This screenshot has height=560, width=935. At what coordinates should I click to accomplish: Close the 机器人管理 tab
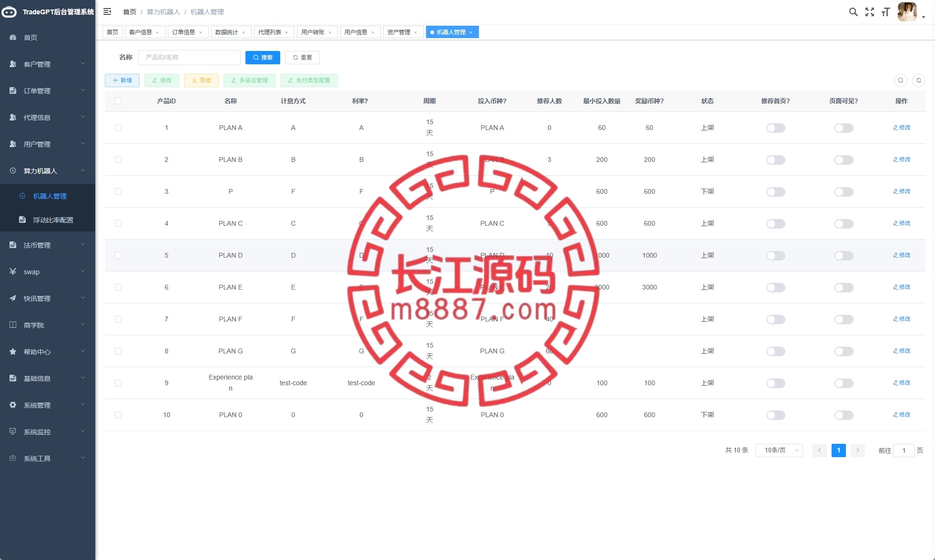pyautogui.click(x=471, y=32)
